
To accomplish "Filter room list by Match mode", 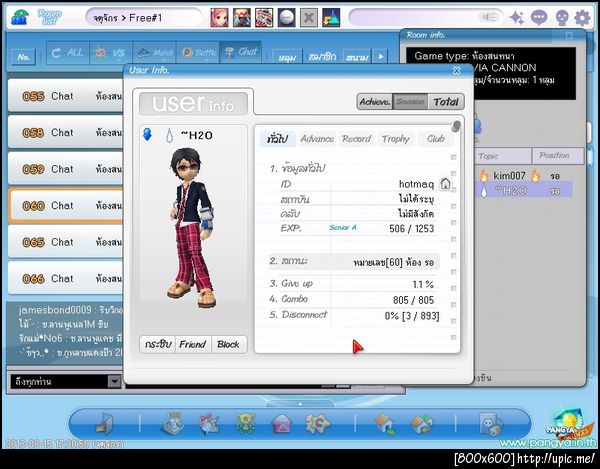I will [x=154, y=52].
